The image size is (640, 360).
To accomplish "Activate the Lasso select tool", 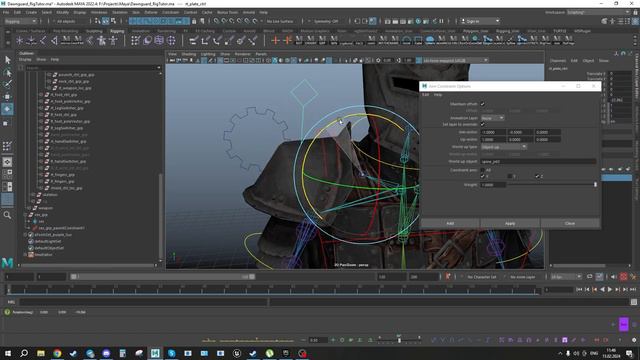I will (7, 73).
